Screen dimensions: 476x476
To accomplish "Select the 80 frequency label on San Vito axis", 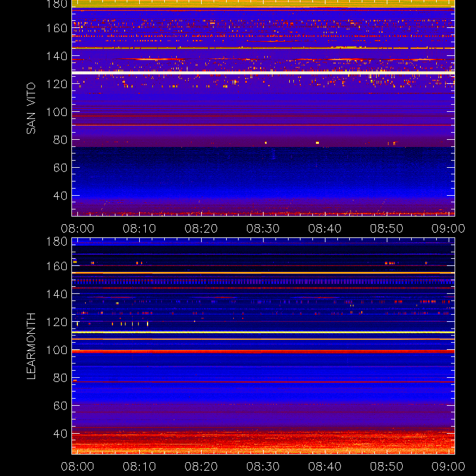I will pyautogui.click(x=60, y=140).
